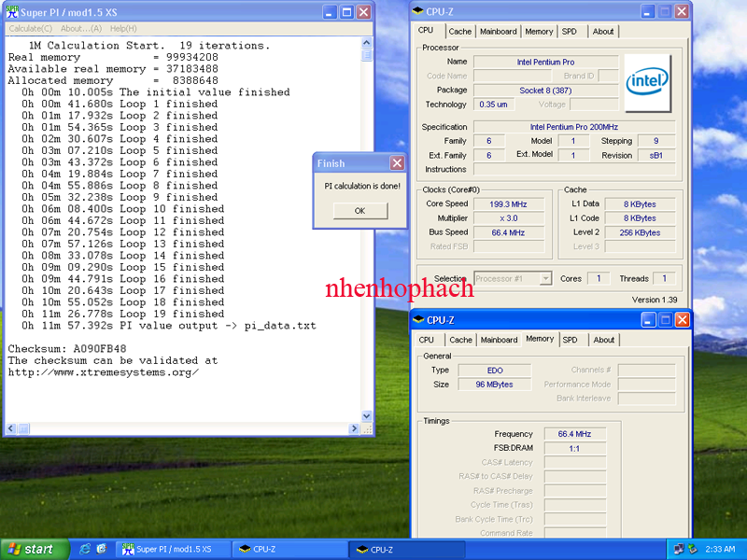This screenshot has width=747, height=560.
Task: Select Memory tab in bottom CPU-Z window
Action: pos(540,339)
